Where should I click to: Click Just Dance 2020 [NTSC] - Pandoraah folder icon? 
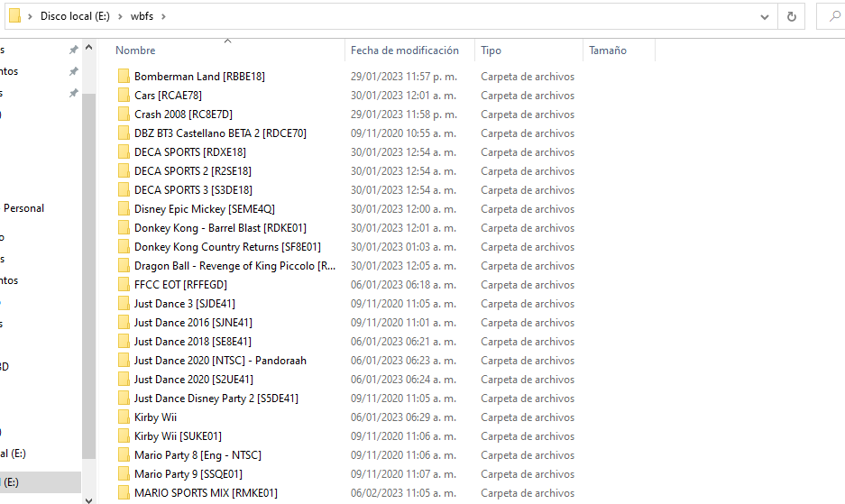click(x=124, y=360)
